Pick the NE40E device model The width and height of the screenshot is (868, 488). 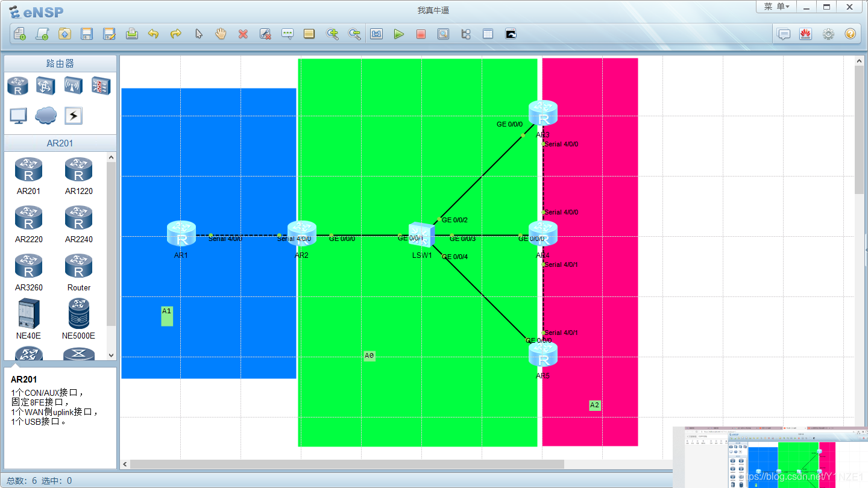point(29,319)
